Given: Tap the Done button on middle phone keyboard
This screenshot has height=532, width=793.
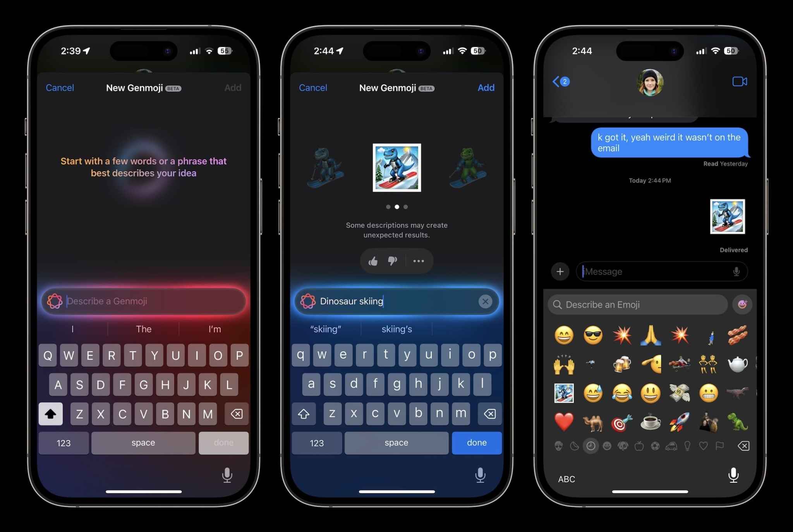Looking at the screenshot, I should tap(477, 442).
